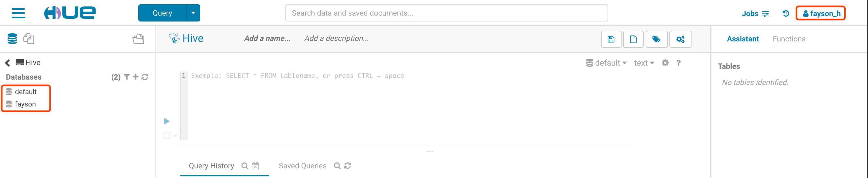Open the fayson_h user menu
The image size is (868, 178).
click(821, 13)
